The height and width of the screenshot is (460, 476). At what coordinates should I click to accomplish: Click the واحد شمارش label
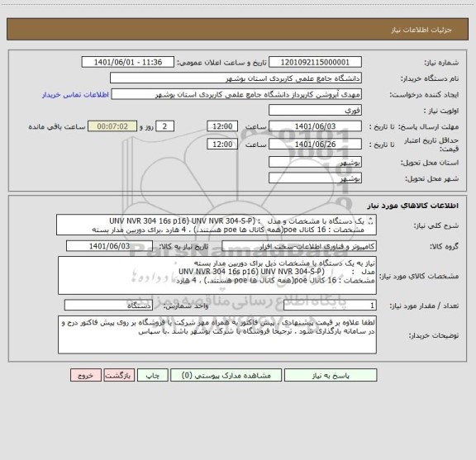[186, 306]
